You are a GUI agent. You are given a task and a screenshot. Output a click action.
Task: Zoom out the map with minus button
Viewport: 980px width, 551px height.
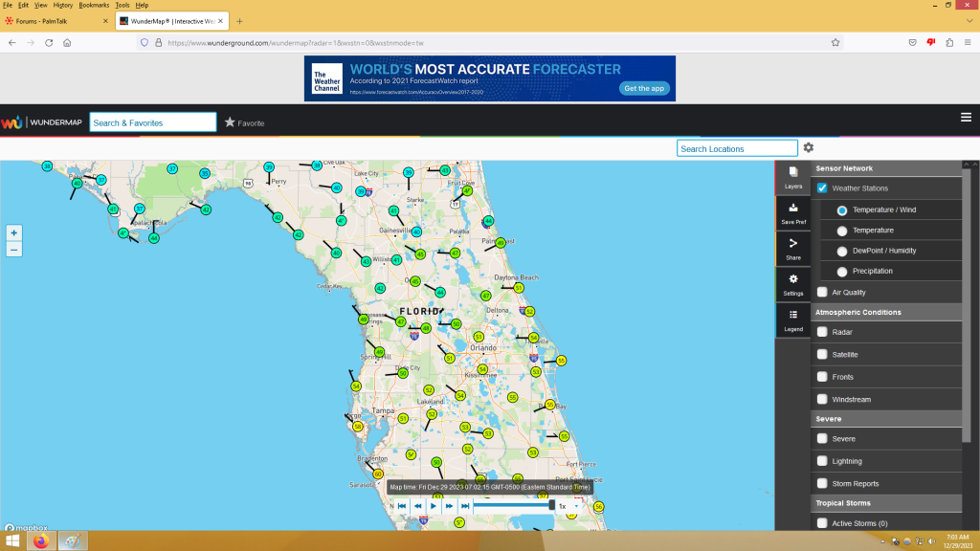click(x=13, y=250)
